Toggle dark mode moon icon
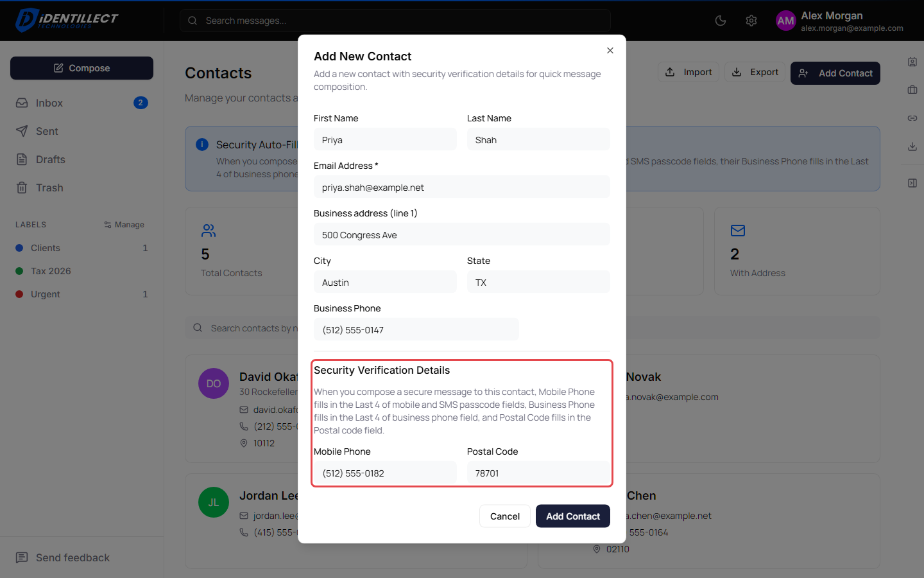The image size is (924, 578). 721,21
